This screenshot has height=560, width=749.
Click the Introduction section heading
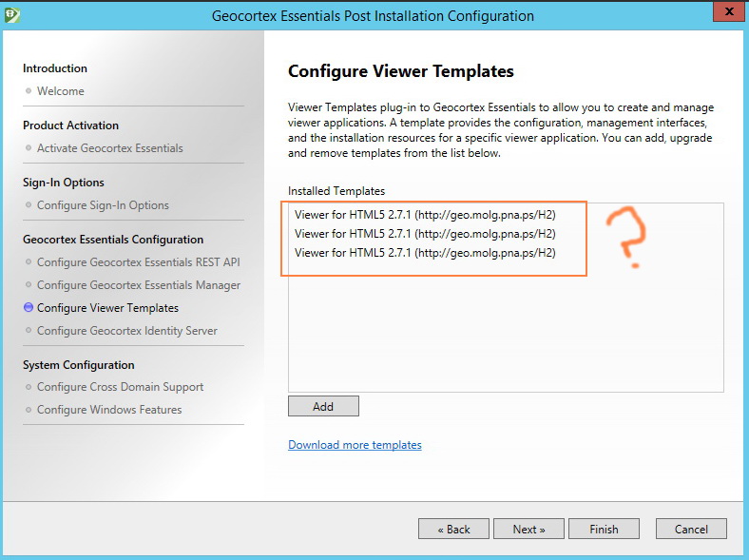pos(55,68)
